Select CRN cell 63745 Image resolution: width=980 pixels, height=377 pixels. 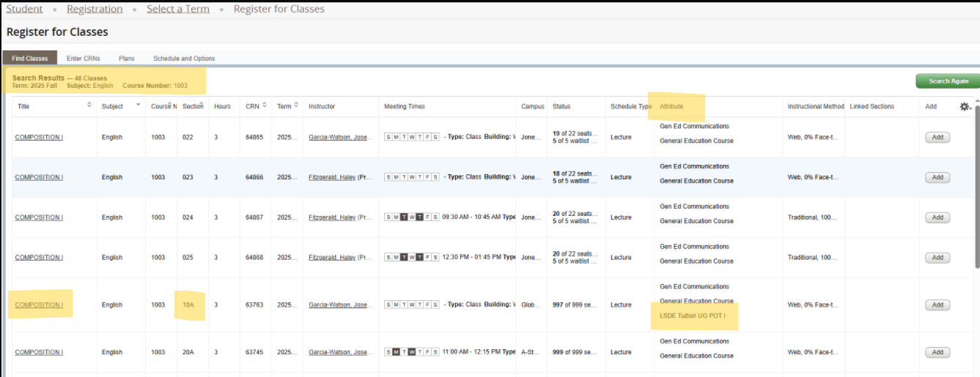click(254, 352)
